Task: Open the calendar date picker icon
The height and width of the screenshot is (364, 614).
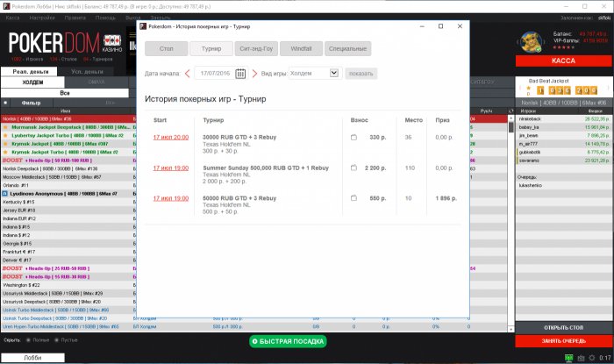Action: 240,74
